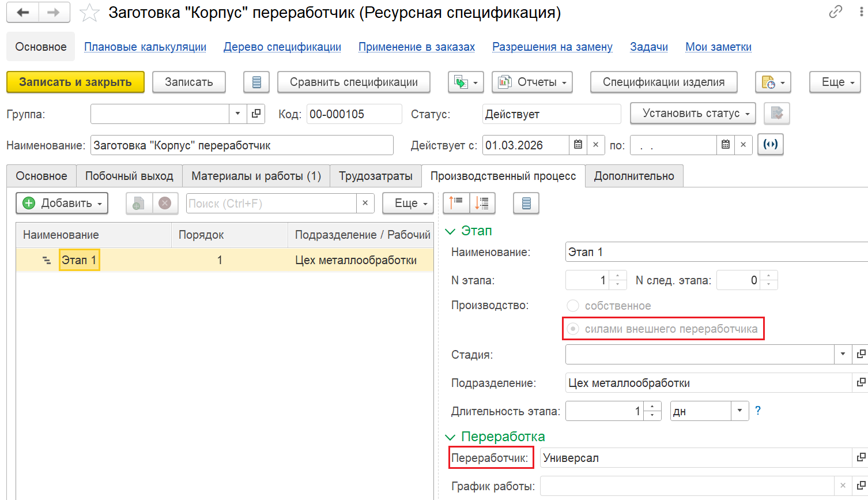Open the Задачи link

pos(649,47)
